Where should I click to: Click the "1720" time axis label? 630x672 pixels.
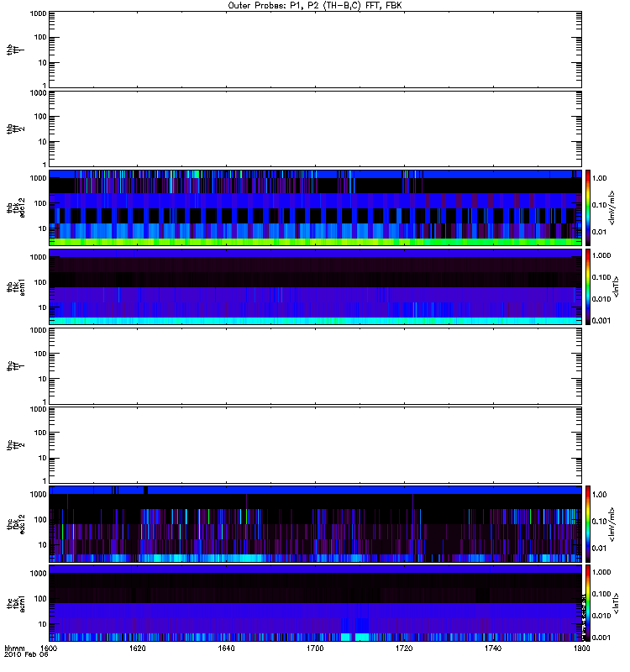(x=404, y=648)
